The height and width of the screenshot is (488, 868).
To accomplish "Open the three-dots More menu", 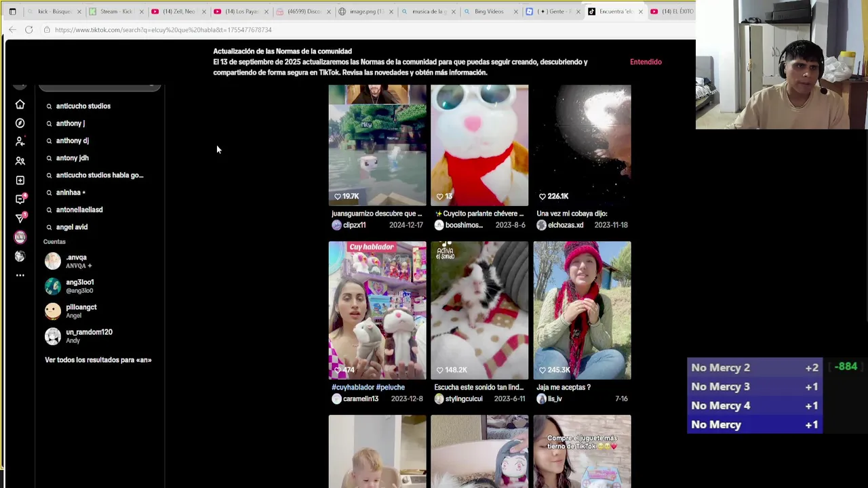I will click(x=20, y=275).
